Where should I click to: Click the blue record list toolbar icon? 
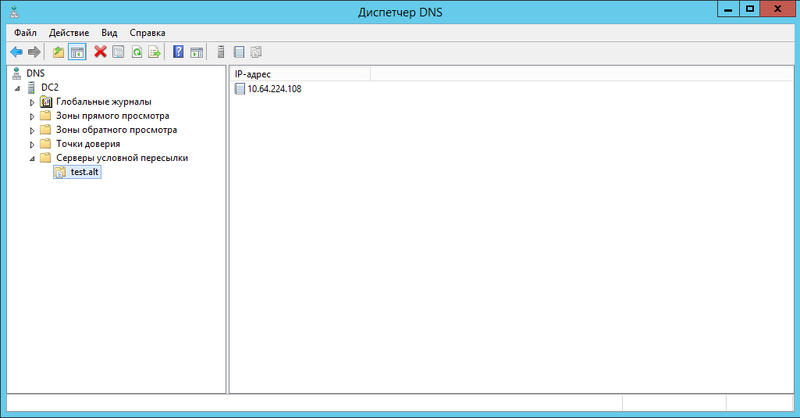point(239,52)
